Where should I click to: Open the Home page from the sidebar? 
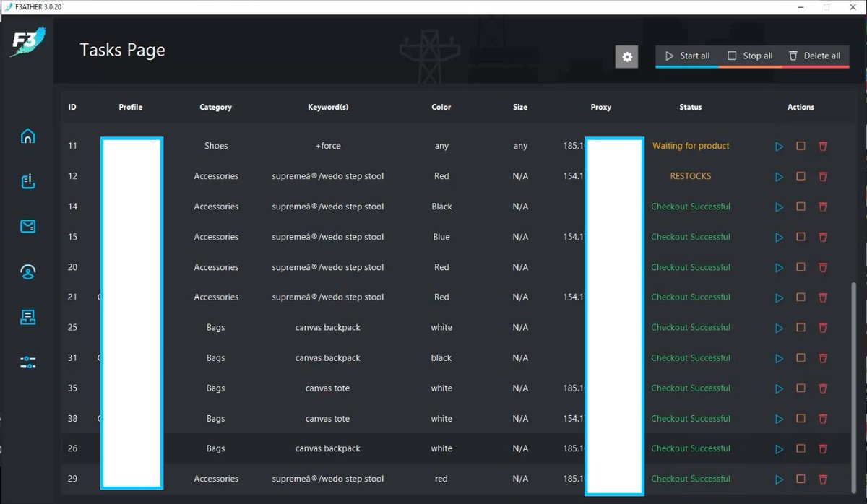tap(27, 136)
